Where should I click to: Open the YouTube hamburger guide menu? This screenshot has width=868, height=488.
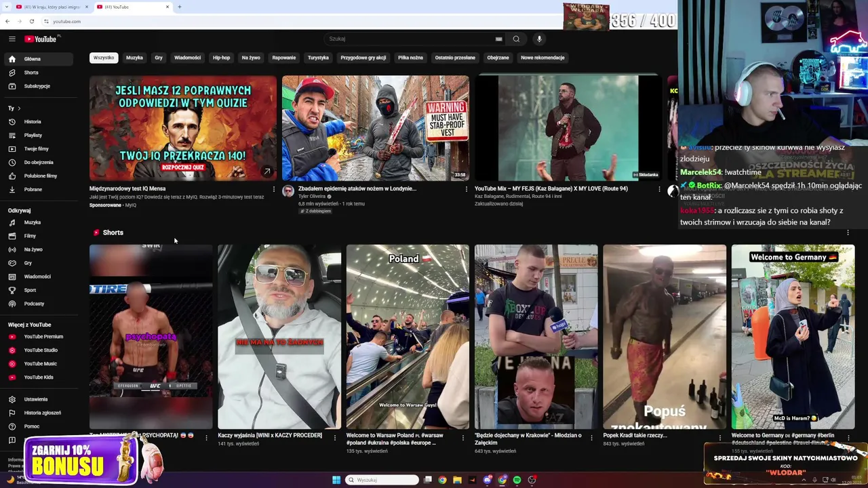[x=12, y=39]
